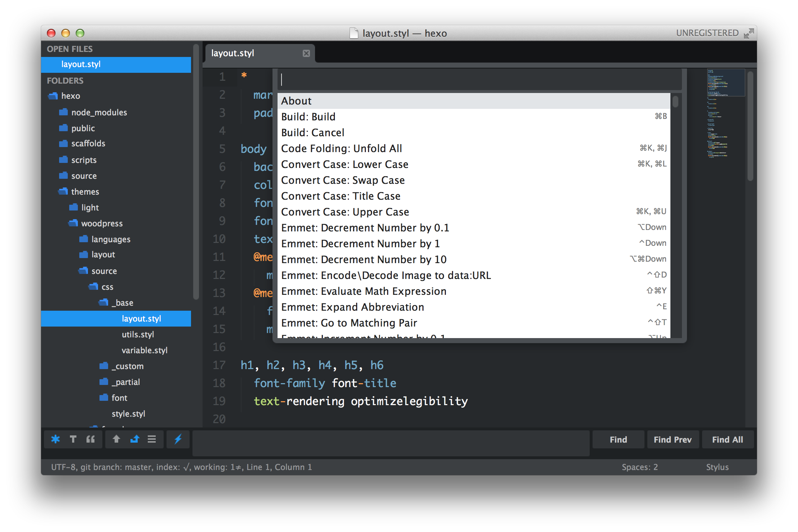Viewport: 798px width, 532px height.
Task: Toggle the regular expression asterisk option
Action: coord(56,439)
